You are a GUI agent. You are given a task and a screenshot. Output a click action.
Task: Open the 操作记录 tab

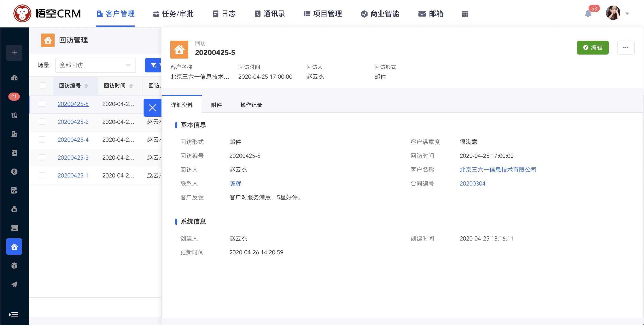point(251,105)
